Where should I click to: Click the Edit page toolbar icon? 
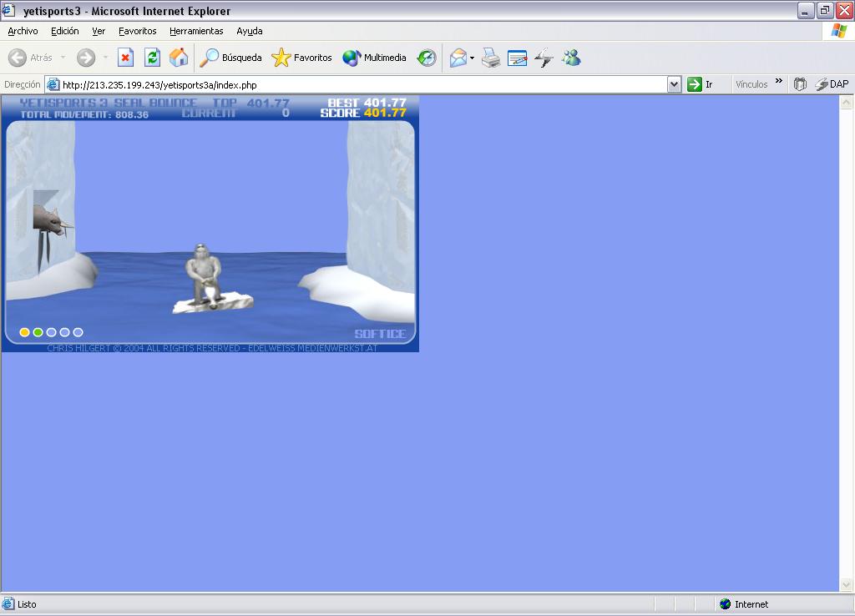point(517,58)
